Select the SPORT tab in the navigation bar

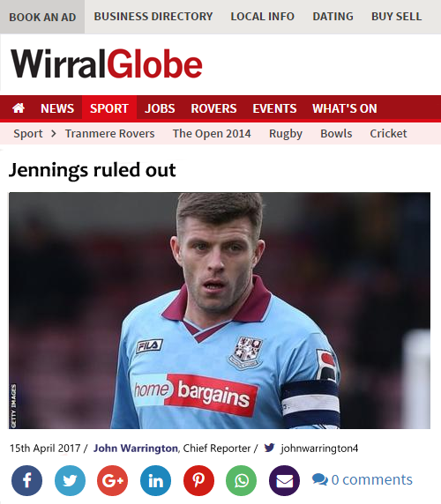pyautogui.click(x=109, y=108)
